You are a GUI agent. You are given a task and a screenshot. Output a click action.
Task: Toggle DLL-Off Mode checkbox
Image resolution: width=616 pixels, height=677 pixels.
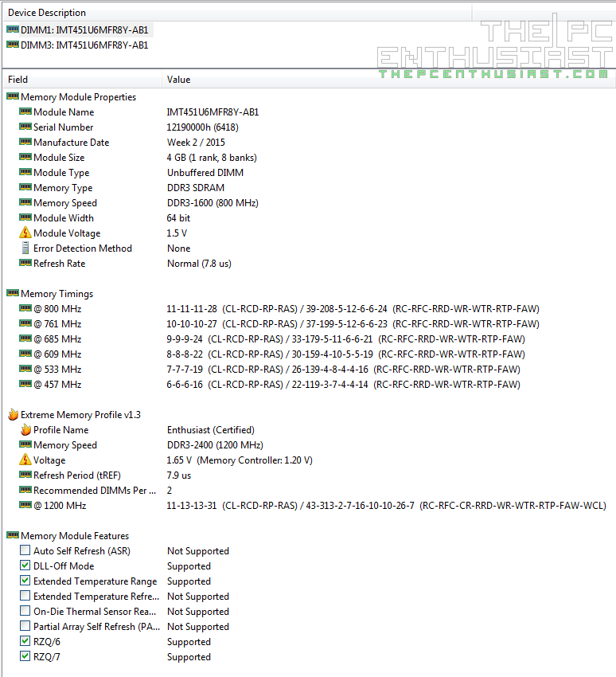25,565
